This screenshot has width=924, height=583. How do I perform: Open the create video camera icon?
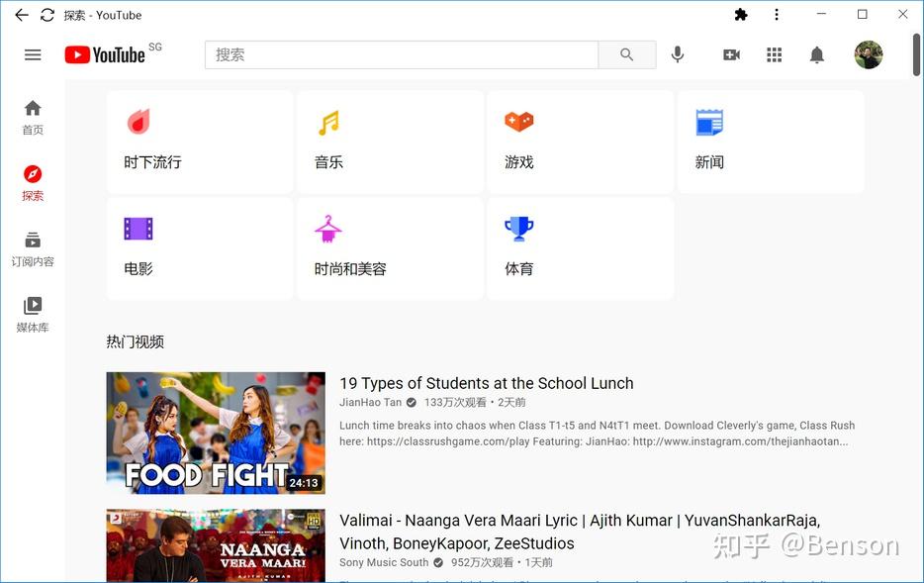click(x=730, y=54)
